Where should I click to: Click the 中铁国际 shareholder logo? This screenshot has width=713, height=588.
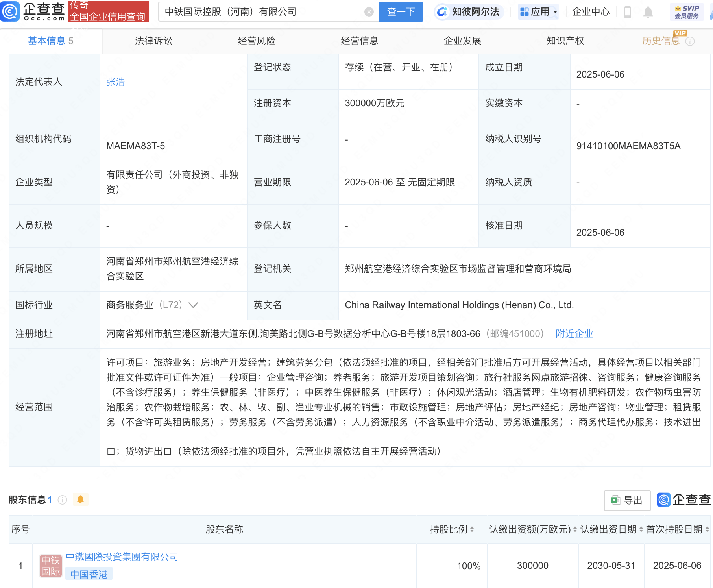tap(51, 566)
